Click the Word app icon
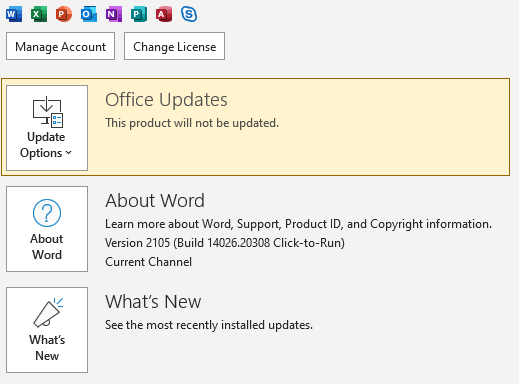519x384 pixels. click(14, 14)
